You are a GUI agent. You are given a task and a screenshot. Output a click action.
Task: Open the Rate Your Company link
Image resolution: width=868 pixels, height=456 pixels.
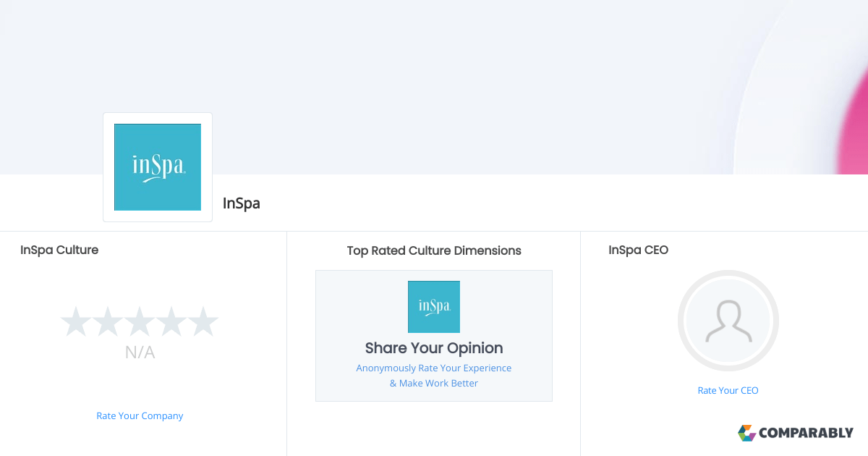(140, 415)
